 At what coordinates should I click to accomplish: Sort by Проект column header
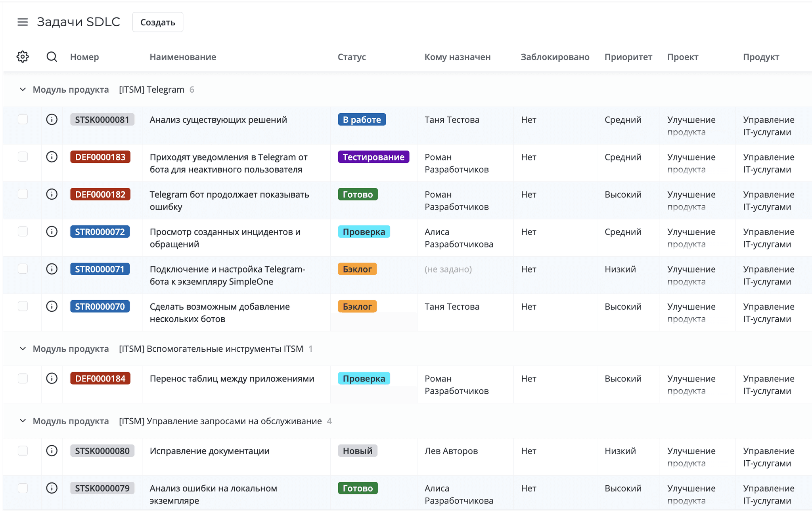683,57
